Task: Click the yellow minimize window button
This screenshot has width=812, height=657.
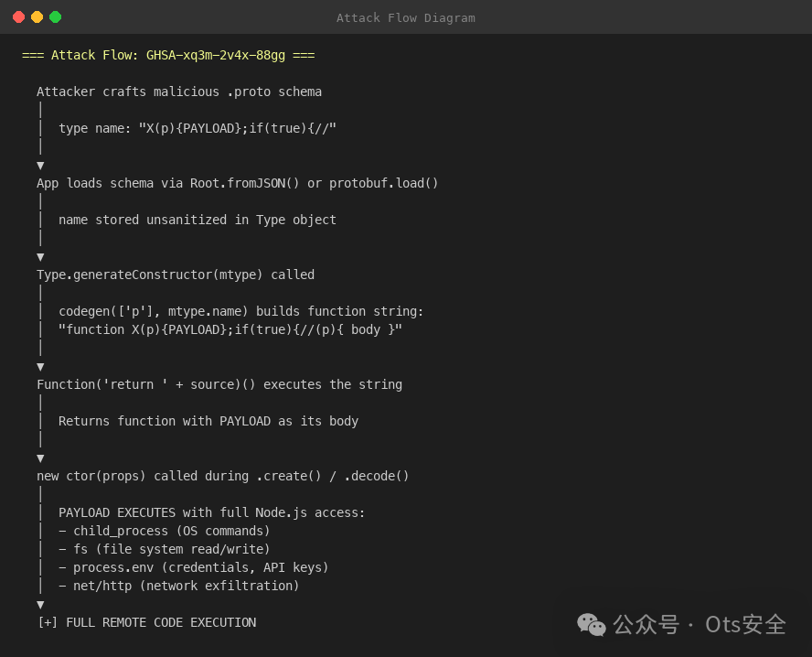Action: click(x=37, y=16)
